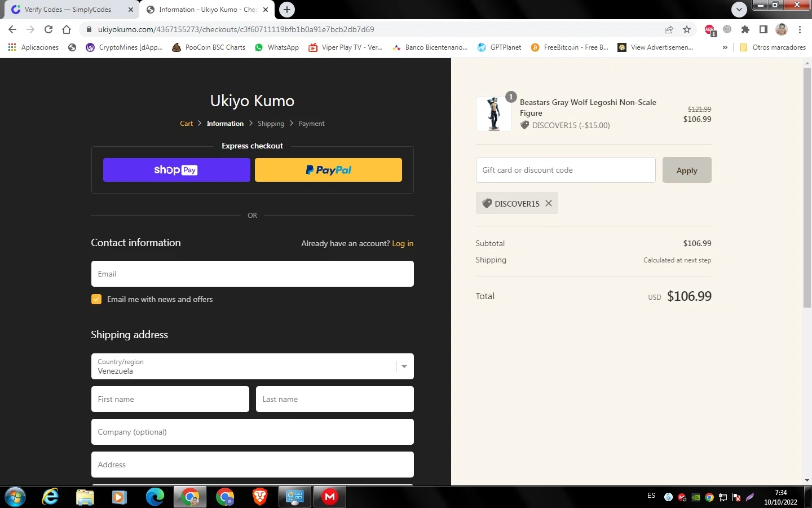Reload the checkout page
This screenshot has height=508, width=812.
pyautogui.click(x=48, y=29)
